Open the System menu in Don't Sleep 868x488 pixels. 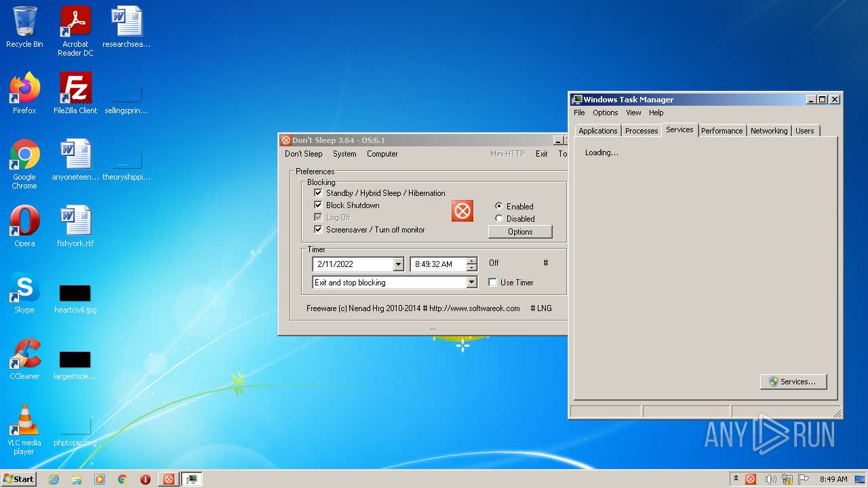344,154
